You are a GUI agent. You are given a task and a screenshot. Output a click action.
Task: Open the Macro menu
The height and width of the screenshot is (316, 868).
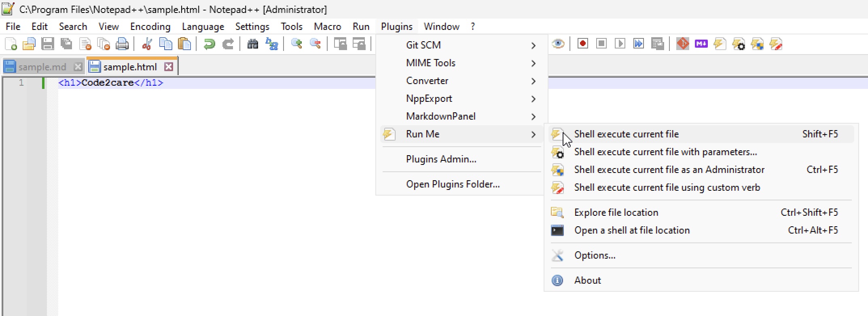[328, 27]
